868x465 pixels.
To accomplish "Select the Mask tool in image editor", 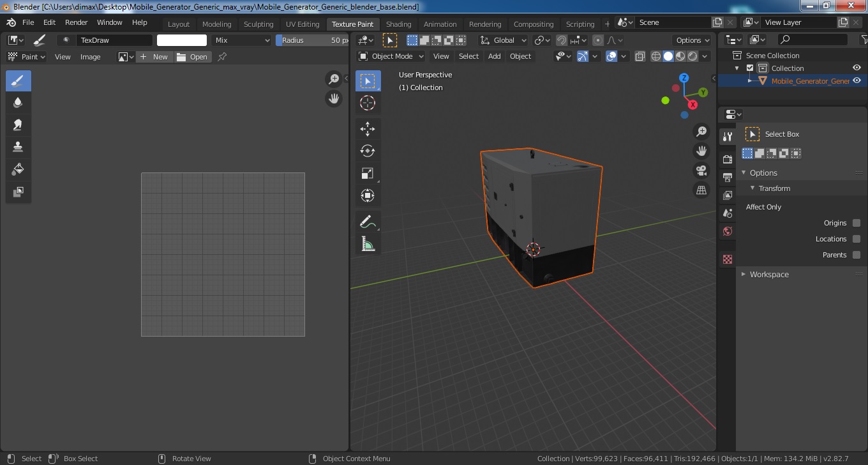I will tap(18, 192).
